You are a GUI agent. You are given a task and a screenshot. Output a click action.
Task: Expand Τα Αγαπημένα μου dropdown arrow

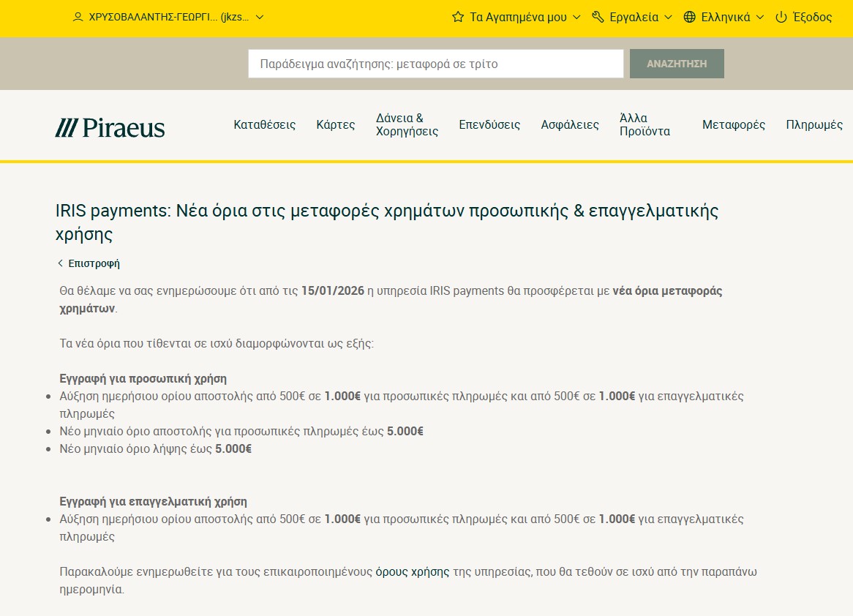(576, 17)
